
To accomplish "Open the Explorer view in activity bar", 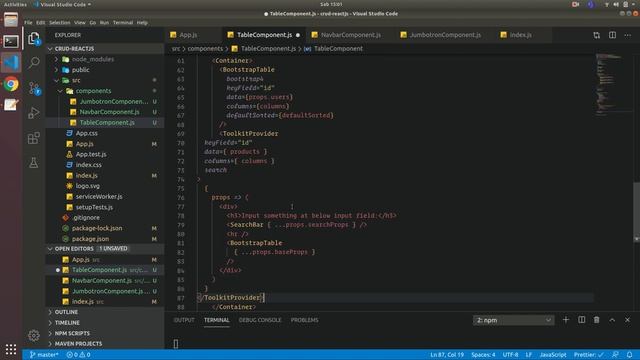I will click(x=34, y=38).
